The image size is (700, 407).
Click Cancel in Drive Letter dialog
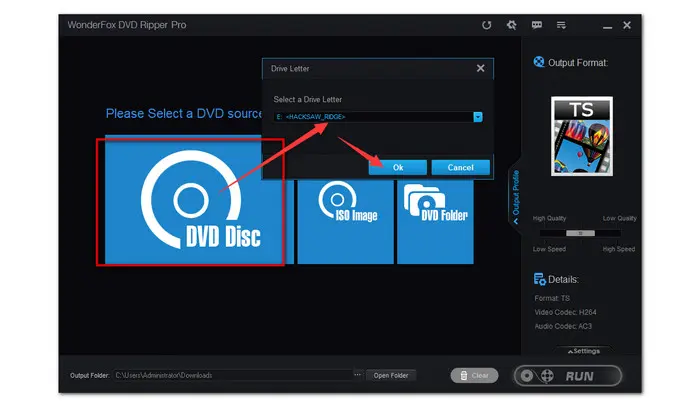pos(460,167)
